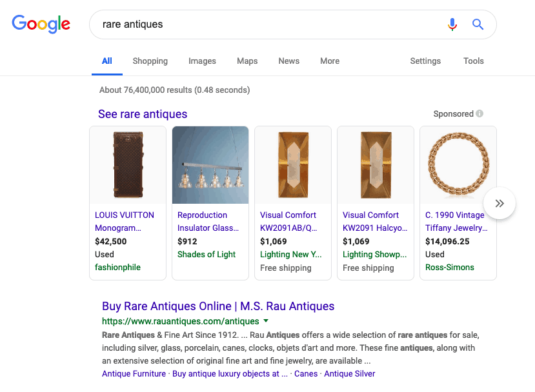Click the See rare antiques link
This screenshot has width=535, height=392.
(142, 114)
